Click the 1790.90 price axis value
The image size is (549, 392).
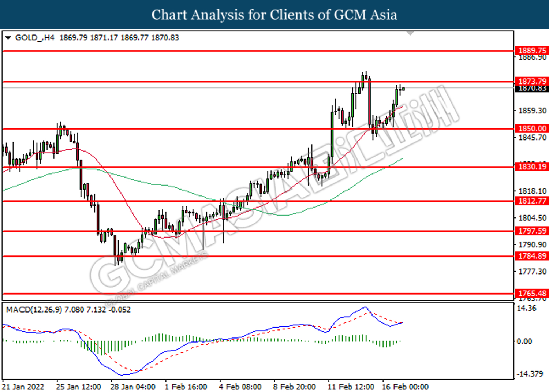[x=532, y=244]
